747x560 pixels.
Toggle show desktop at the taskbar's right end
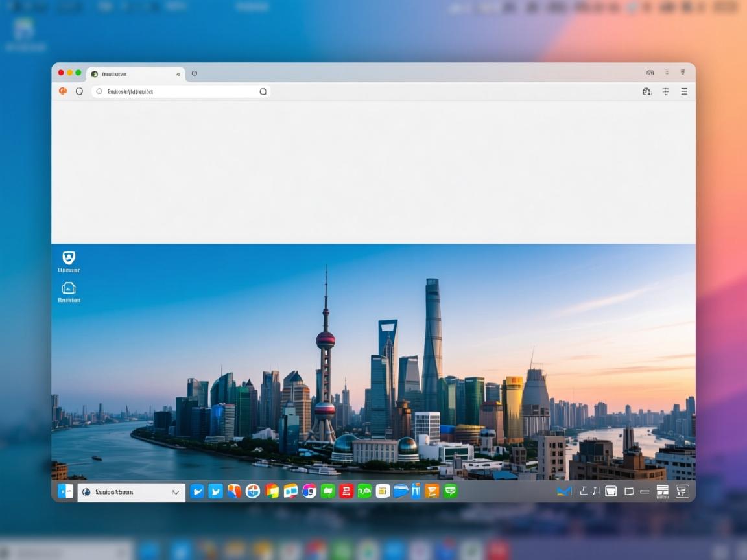pyautogui.click(x=682, y=491)
